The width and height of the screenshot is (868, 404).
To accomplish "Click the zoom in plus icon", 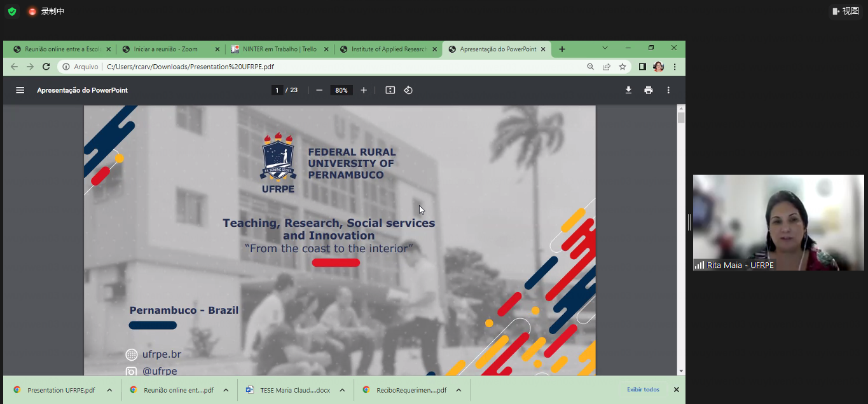I will click(364, 90).
